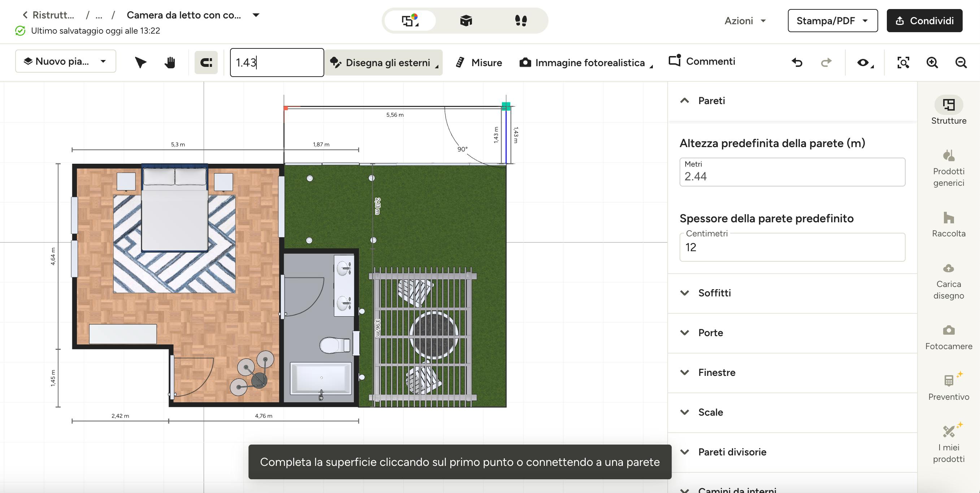Click the 2,42 m dimension label
Viewport: 980px width, 493px height.
click(120, 416)
